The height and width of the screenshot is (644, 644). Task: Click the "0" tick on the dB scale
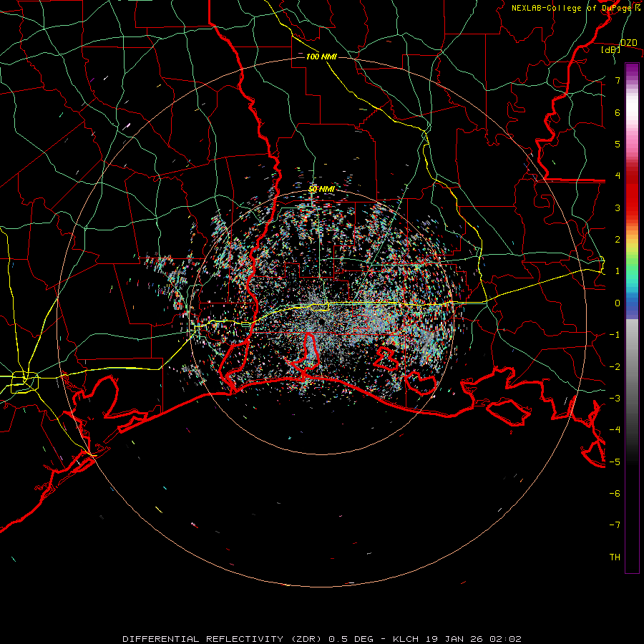coord(618,303)
